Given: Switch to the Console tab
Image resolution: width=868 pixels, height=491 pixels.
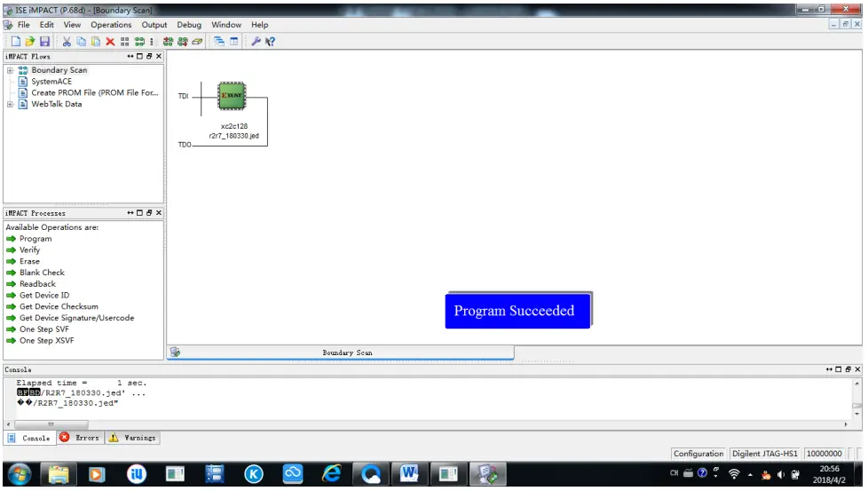Looking at the screenshot, I should click(x=29, y=438).
